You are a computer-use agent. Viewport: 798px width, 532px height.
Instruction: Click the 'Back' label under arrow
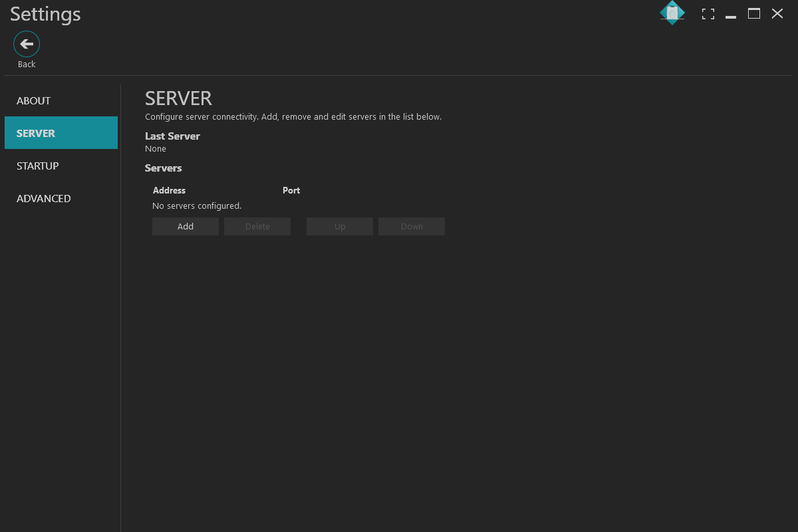(x=27, y=65)
